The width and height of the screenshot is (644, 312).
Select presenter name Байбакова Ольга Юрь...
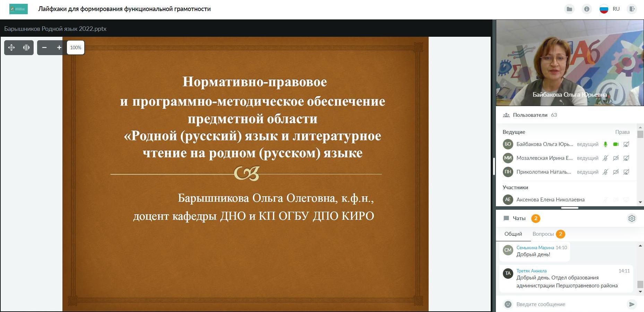pyautogui.click(x=545, y=144)
